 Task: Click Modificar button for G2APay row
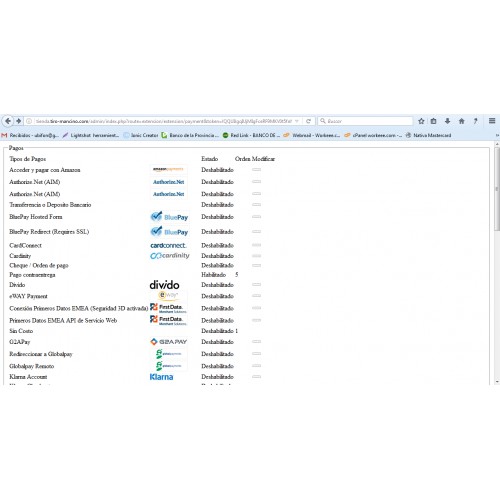(256, 342)
